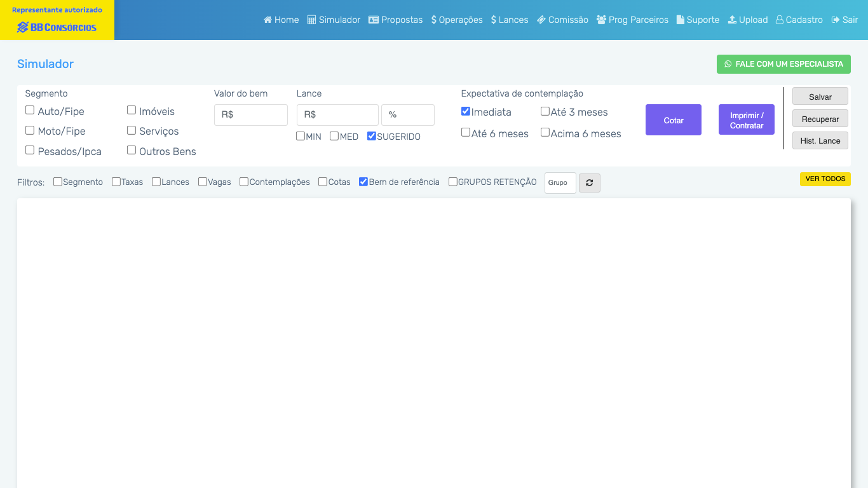Check the Imóveis segment checkbox
The image size is (868, 488).
[x=132, y=111]
